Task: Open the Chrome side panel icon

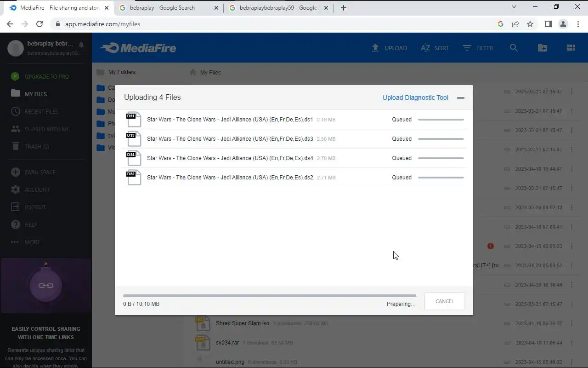Action: (x=548, y=24)
